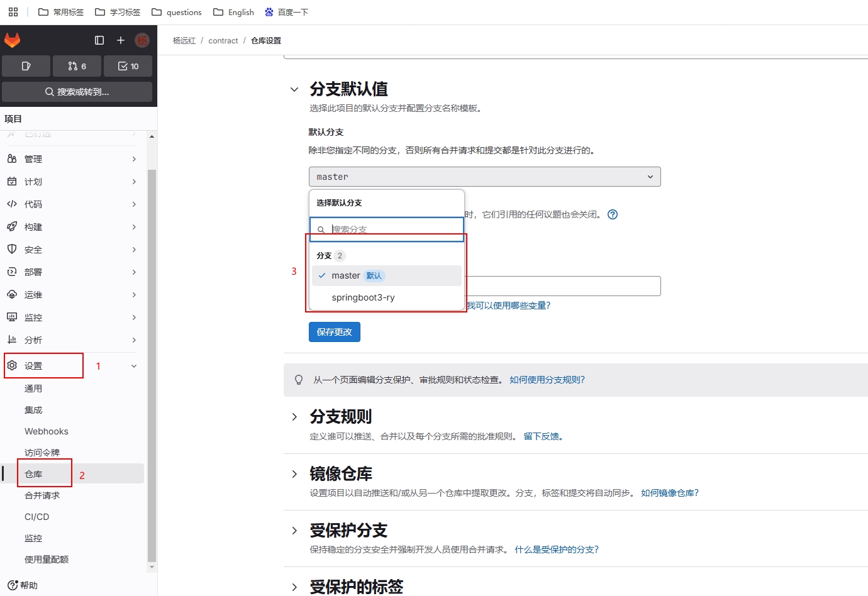Expand the 分支规则 section
The height and width of the screenshot is (596, 868).
coord(294,417)
